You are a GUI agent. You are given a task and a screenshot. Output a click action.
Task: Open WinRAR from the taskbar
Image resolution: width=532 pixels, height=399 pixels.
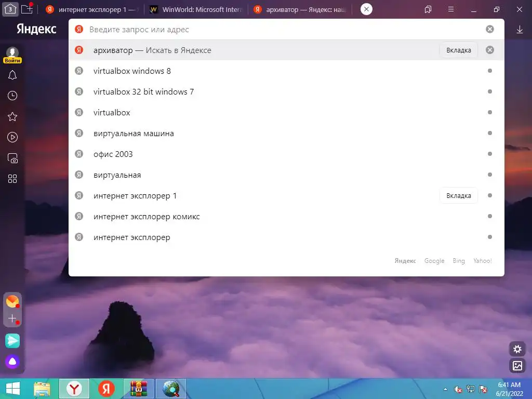(138, 389)
